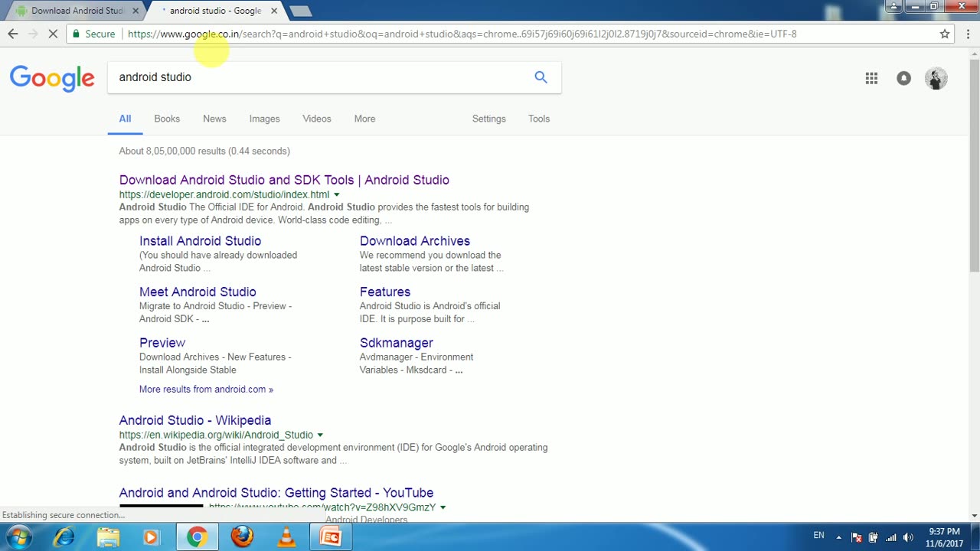Screen dimensions: 980x551
Task: Click the volume speaker tray icon
Action: coord(909,537)
